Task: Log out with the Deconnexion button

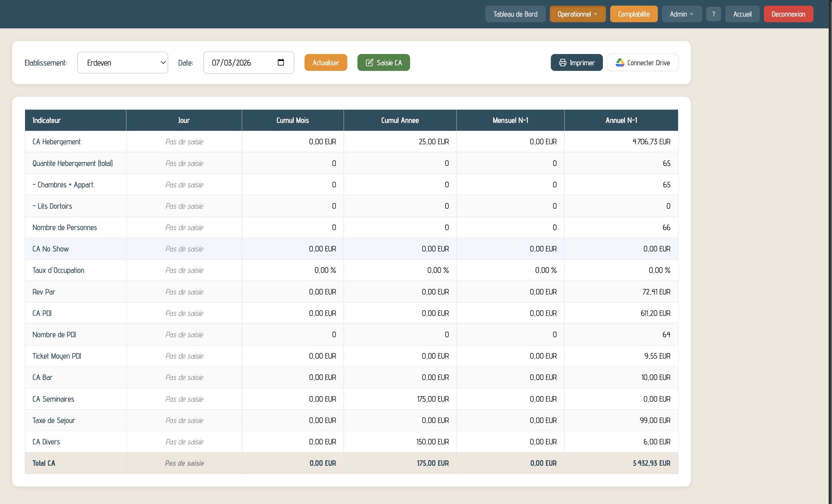Action: (x=788, y=14)
